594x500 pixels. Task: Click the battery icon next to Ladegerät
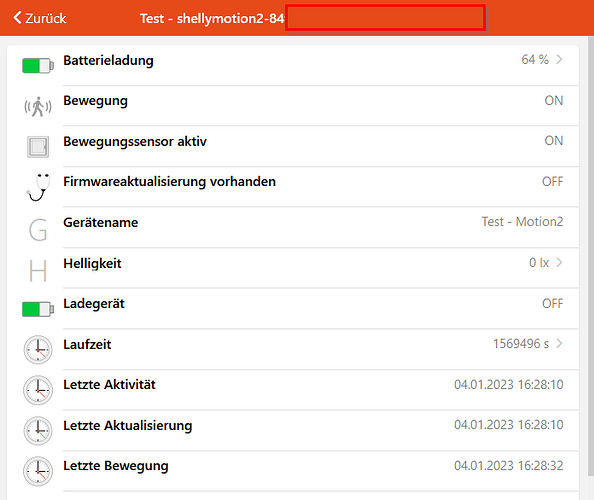(38, 309)
